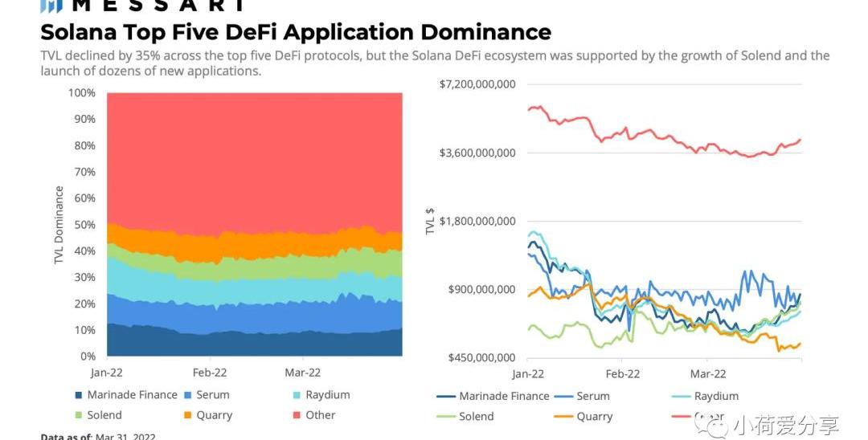Image resolution: width=868 pixels, height=440 pixels.
Task: Select the Quarry label in the dominance chart legend
Action: [215, 416]
